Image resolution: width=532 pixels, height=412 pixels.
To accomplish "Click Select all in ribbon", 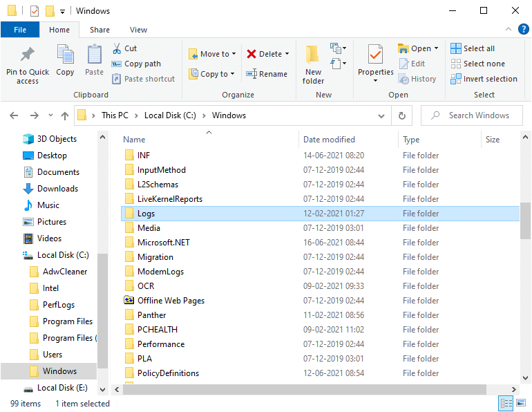I will pos(473,48).
